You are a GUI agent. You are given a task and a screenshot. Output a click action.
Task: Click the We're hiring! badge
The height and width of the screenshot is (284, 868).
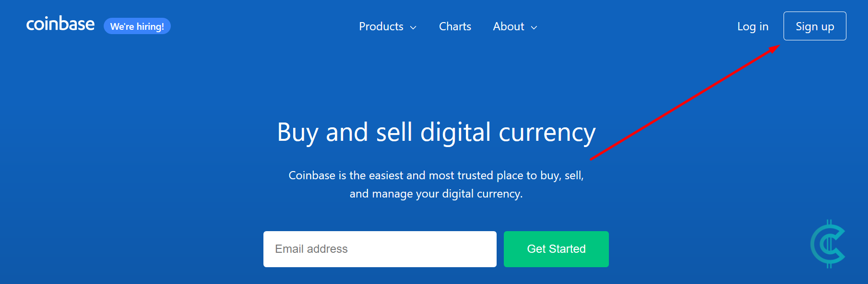[137, 26]
